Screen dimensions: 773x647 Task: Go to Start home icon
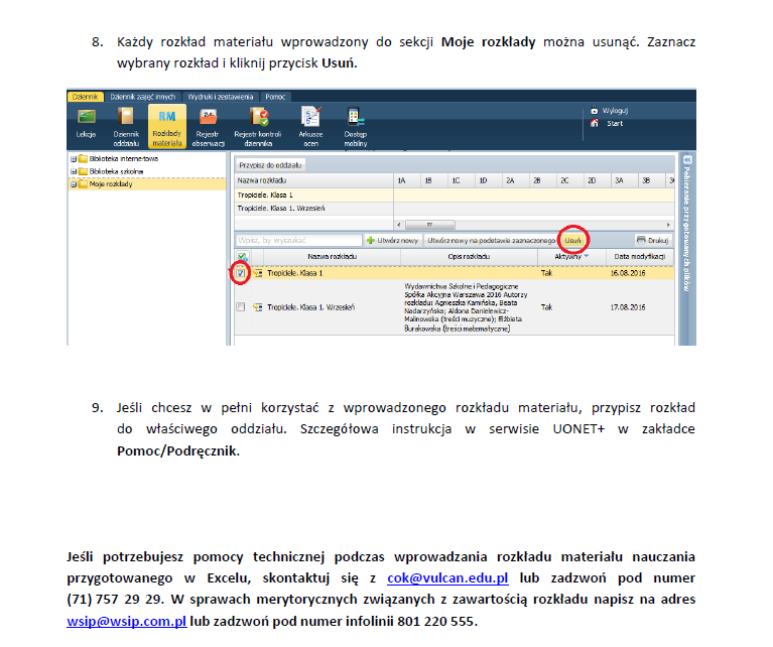click(595, 123)
